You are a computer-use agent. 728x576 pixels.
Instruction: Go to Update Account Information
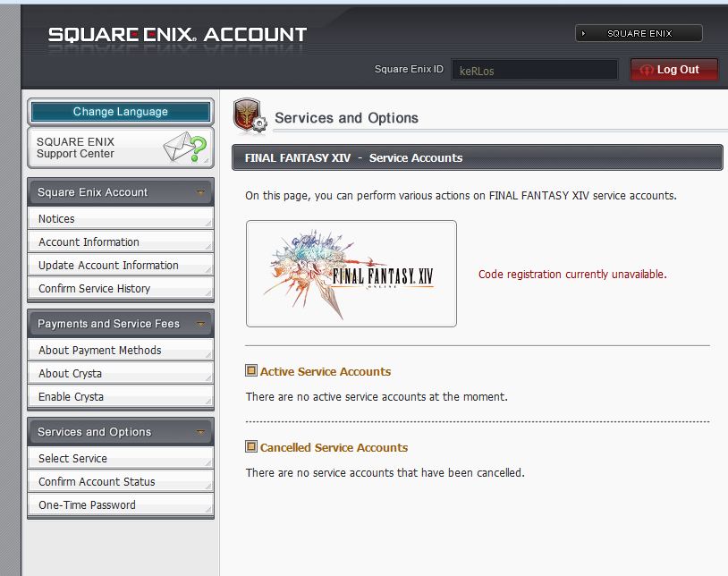click(121, 265)
